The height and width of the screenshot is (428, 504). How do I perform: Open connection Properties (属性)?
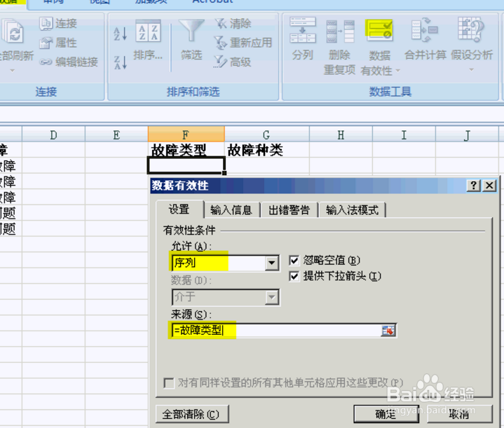58,43
